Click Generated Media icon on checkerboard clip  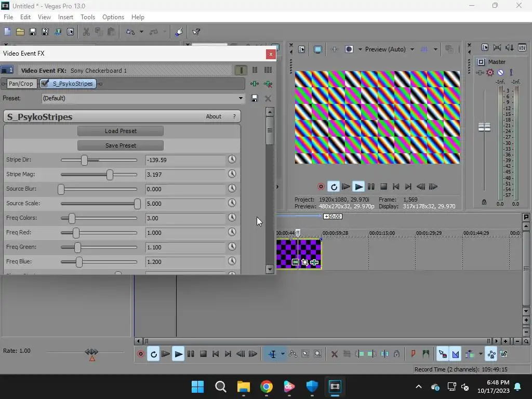295,262
